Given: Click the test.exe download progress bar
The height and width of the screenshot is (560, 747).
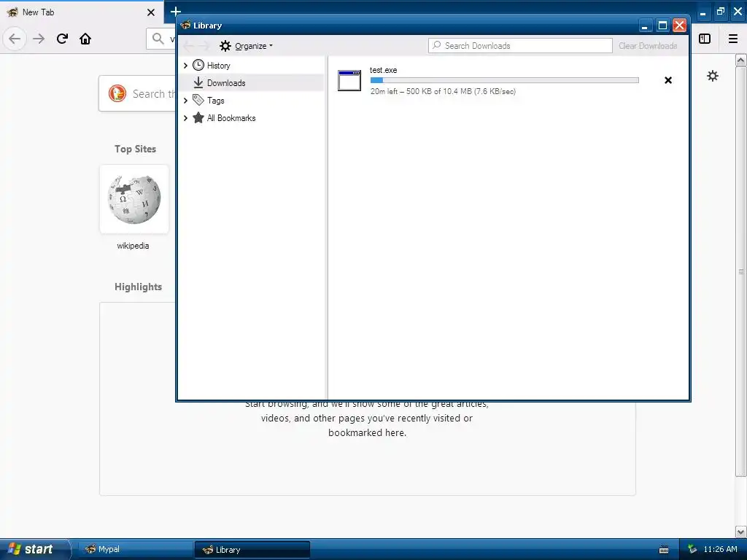Looking at the screenshot, I should (x=505, y=80).
